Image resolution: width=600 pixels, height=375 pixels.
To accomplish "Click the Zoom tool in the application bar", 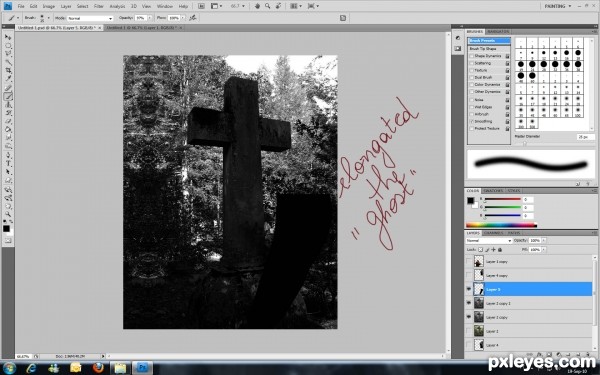I will click(x=267, y=6).
